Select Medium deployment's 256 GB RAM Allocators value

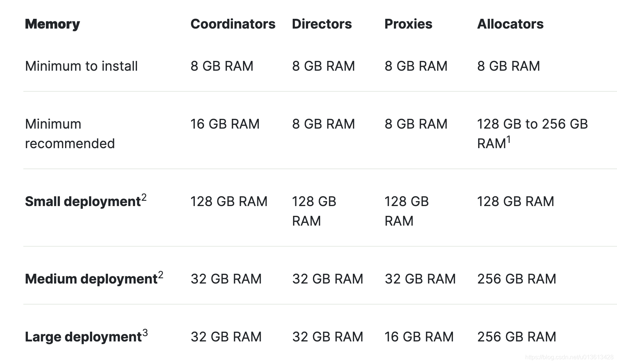[x=517, y=279]
